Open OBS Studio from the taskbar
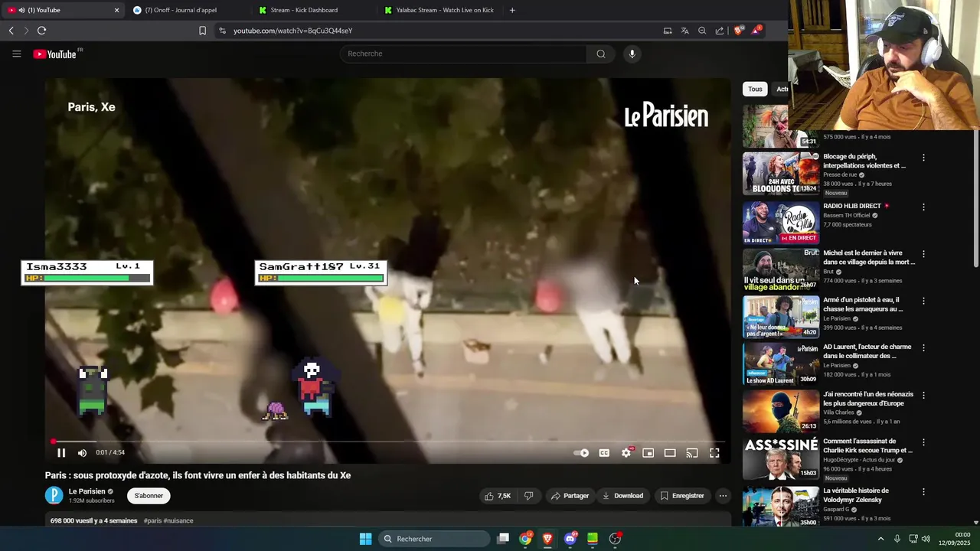This screenshot has height=551, width=980. click(615, 539)
